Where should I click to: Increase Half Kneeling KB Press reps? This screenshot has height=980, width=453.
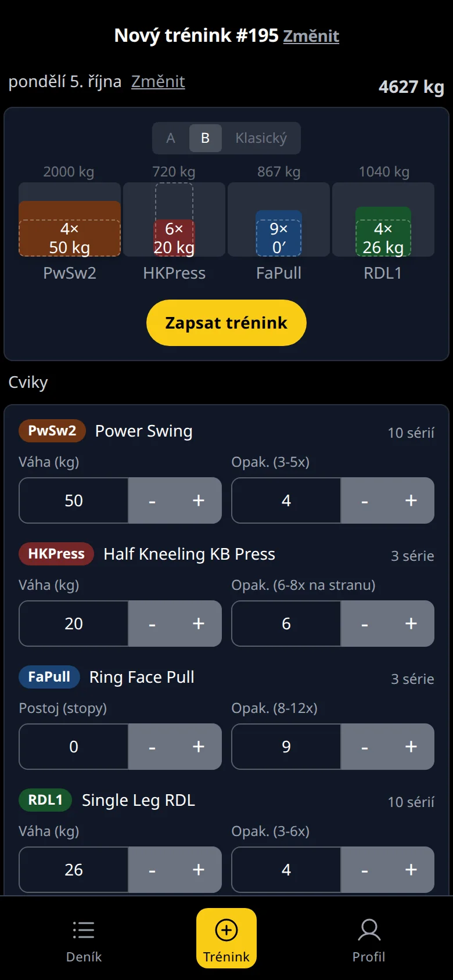[411, 624]
